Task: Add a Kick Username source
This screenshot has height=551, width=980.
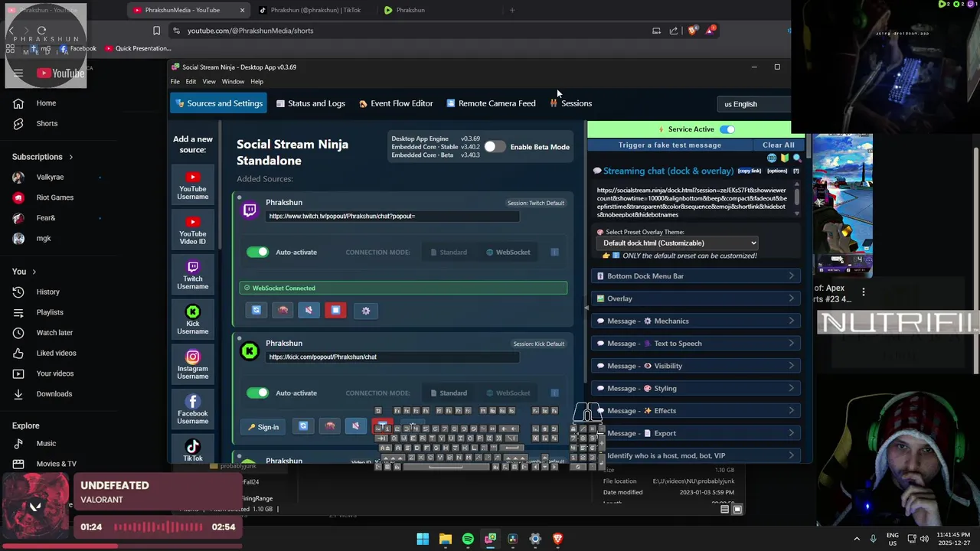Action: pyautogui.click(x=193, y=320)
